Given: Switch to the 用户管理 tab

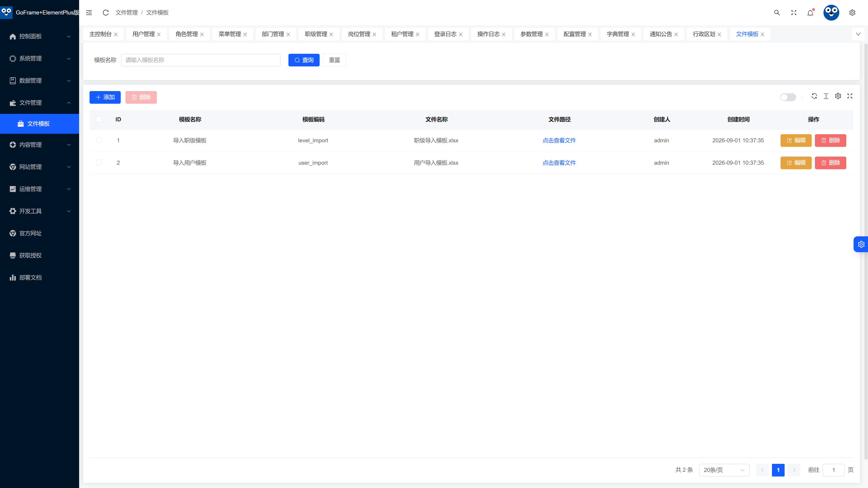Looking at the screenshot, I should point(144,34).
